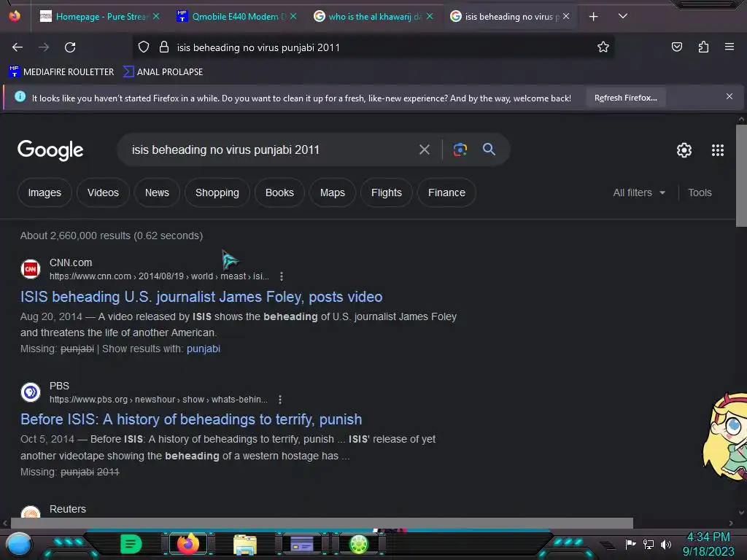Clear the search query with X icon

pos(424,150)
